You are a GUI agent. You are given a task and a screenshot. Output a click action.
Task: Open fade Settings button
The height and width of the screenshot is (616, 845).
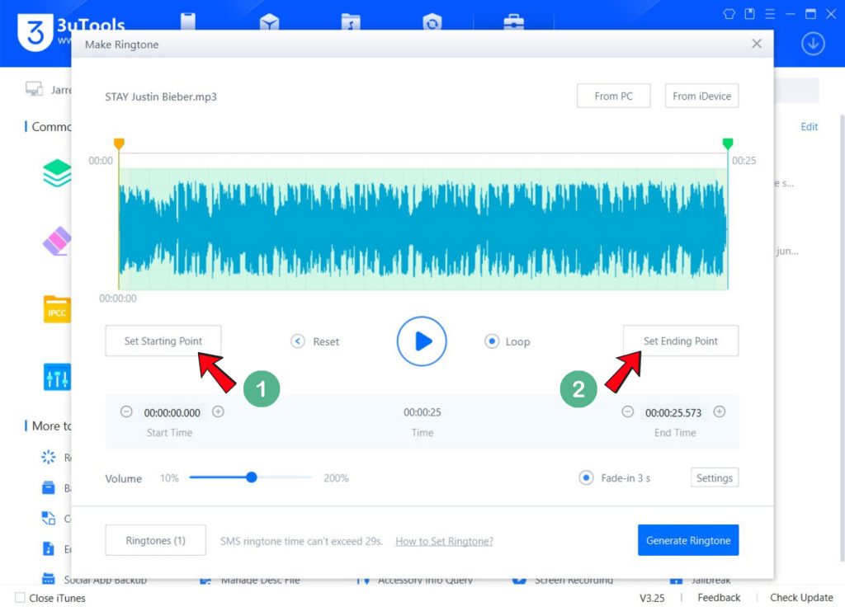[x=715, y=477]
